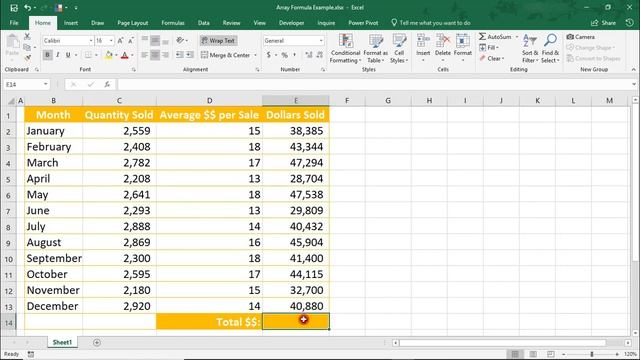This screenshot has width=640, height=360.
Task: Click the Camera tool
Action: coord(580,37)
